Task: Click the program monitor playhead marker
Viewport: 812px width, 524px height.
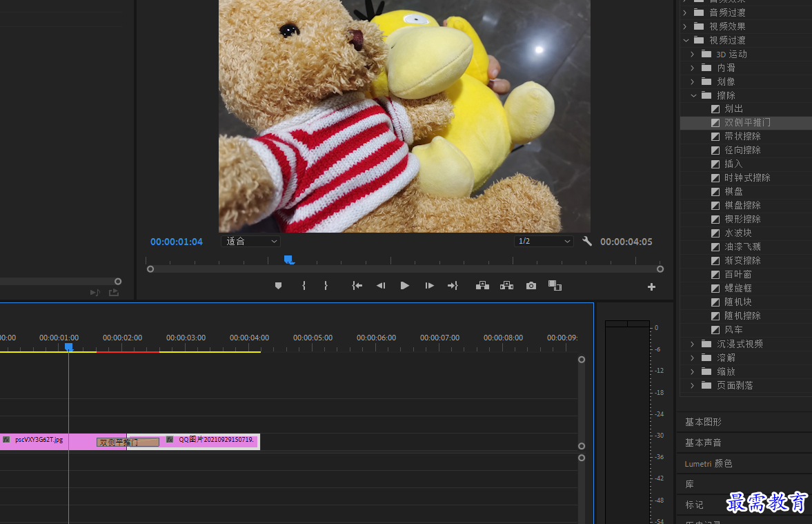Action: click(x=288, y=259)
